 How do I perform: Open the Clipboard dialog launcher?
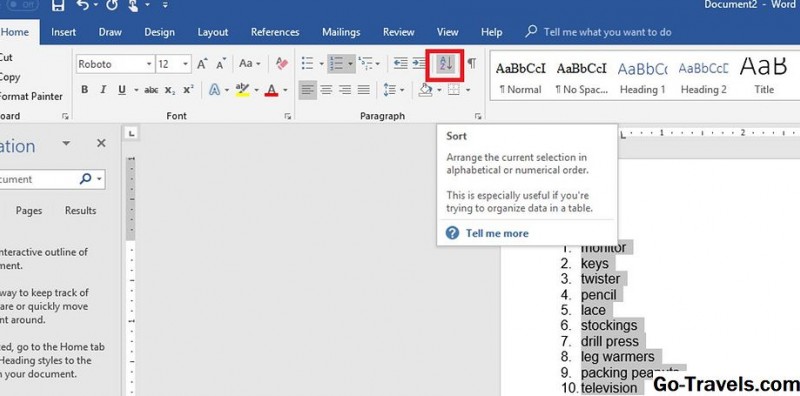click(x=65, y=117)
